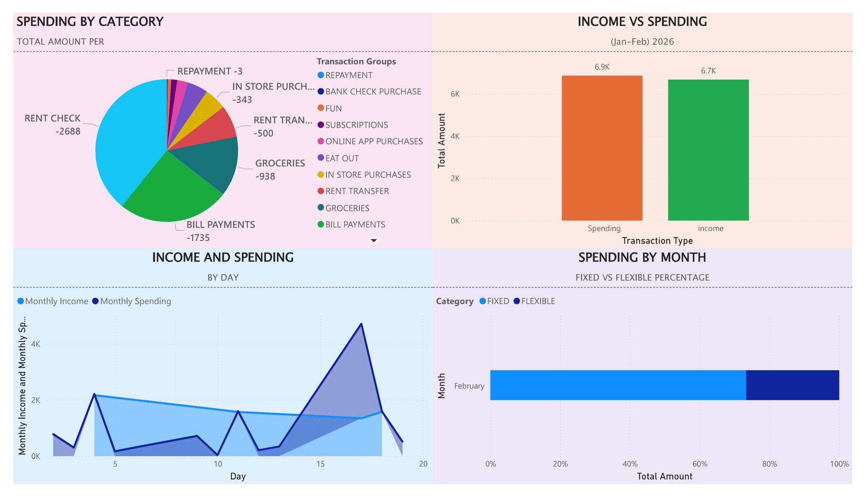Select the BANK CHECK PURCHASE legend entry
This screenshot has width=868, height=499.
tap(373, 92)
